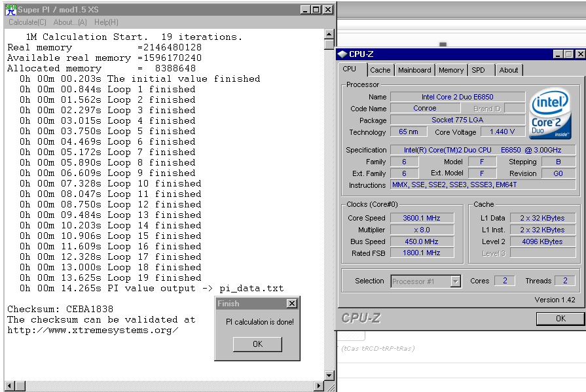The height and width of the screenshot is (392, 586).
Task: Click the 'Version 1.42' text in CPU-Z
Action: pyautogui.click(x=555, y=300)
